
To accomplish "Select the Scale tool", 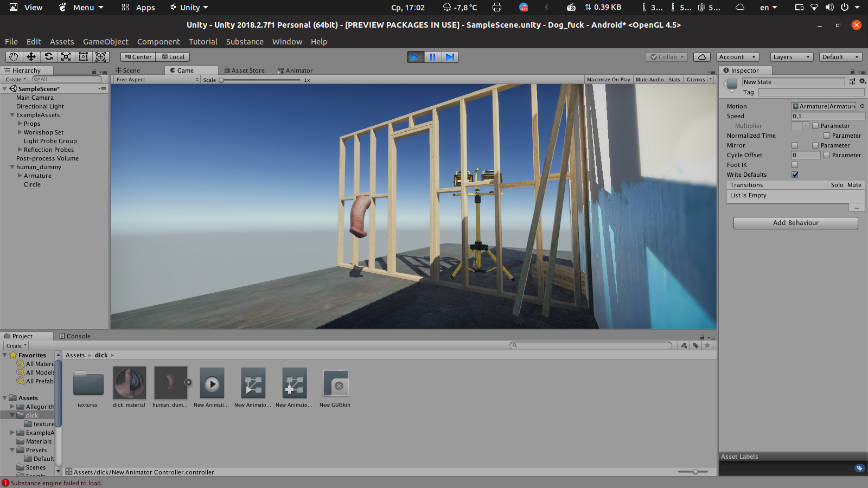I will (x=66, y=57).
